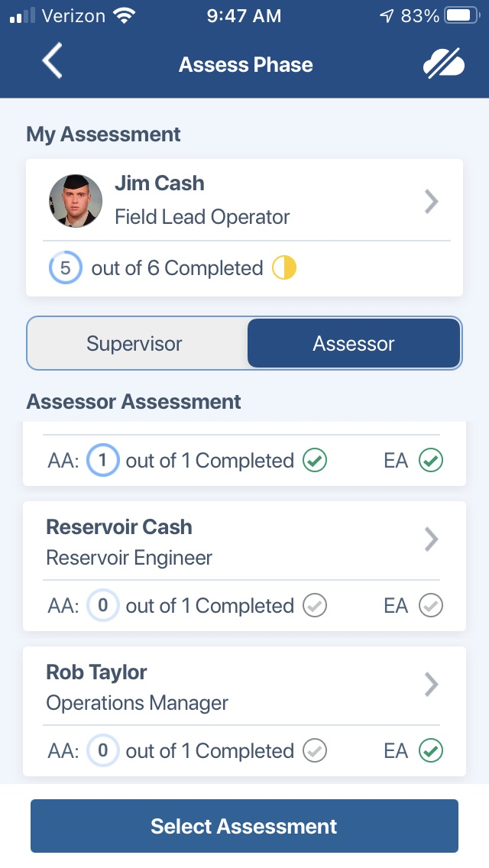Open Jim Cash's profile photo
This screenshot has width=489, height=868.
point(76,200)
